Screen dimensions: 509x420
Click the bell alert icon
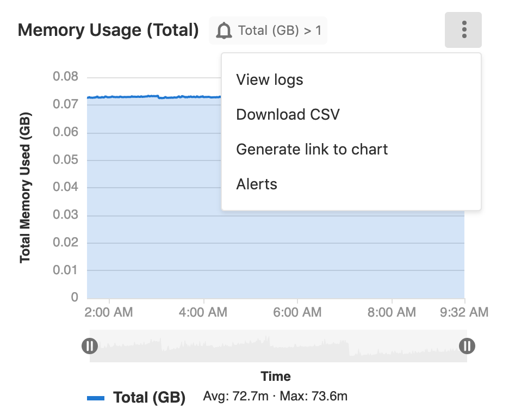[x=224, y=30]
